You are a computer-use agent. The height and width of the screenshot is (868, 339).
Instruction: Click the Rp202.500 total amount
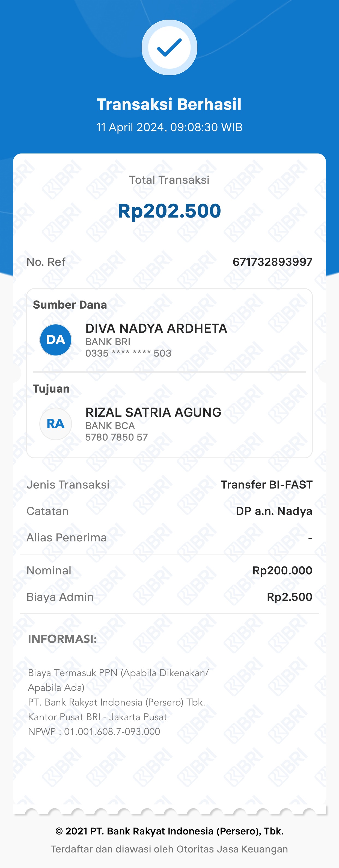169,211
